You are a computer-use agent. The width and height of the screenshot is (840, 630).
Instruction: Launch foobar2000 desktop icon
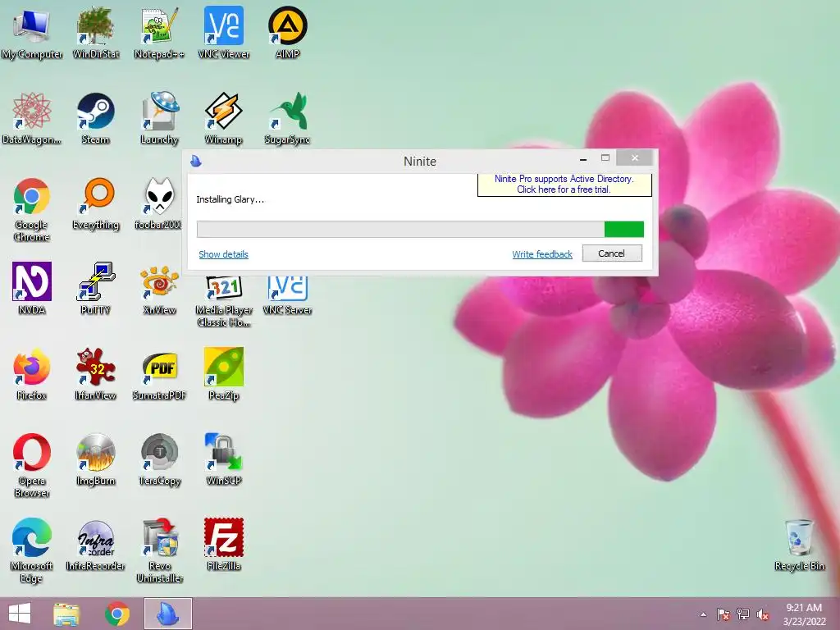click(x=158, y=204)
